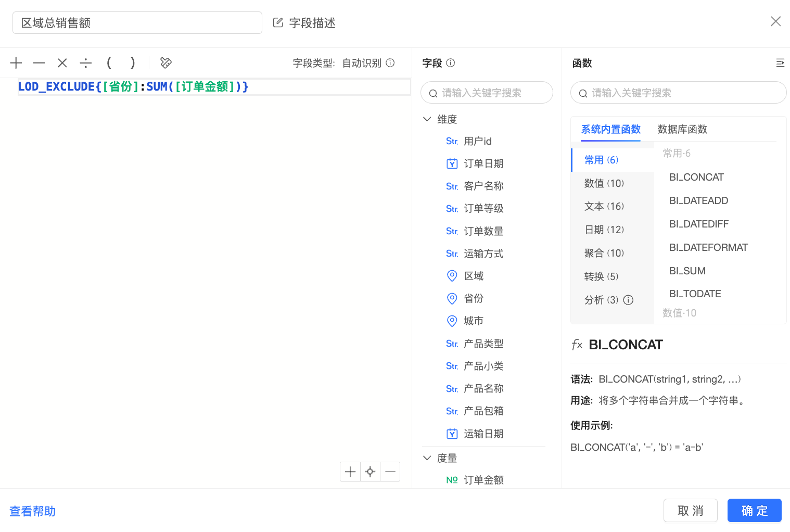Choose the BI_SUM function
The height and width of the screenshot is (532, 790).
pos(687,271)
